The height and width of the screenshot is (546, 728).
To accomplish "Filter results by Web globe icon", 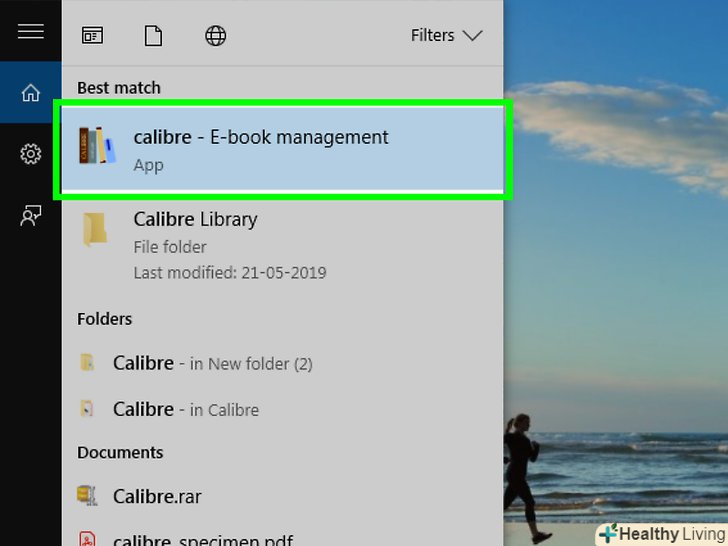I will (215, 36).
